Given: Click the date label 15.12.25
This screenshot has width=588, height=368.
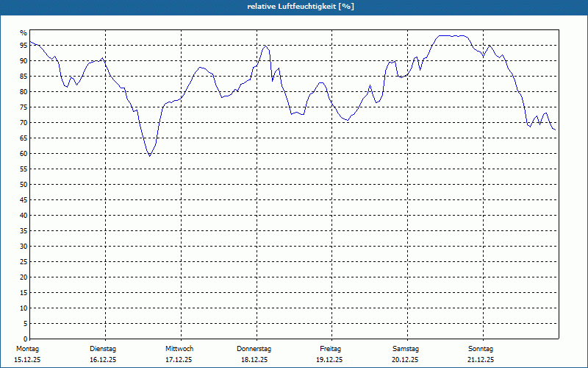Looking at the screenshot, I should click(27, 360).
